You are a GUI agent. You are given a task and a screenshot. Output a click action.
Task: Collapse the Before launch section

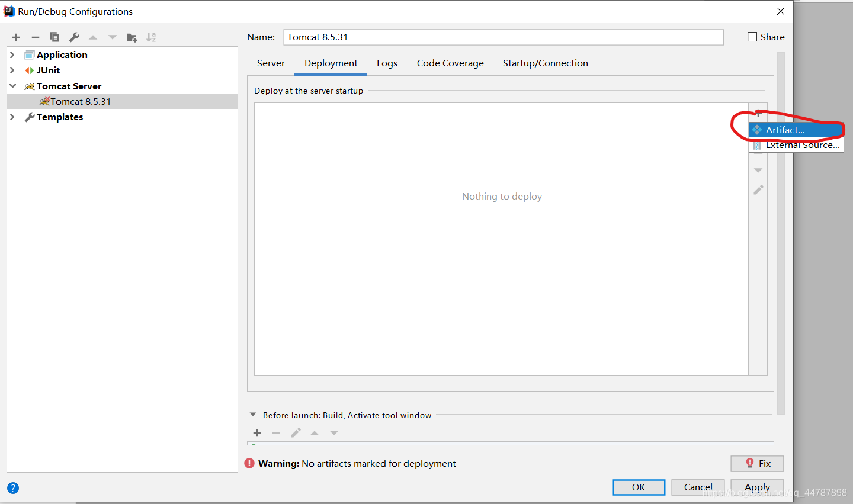253,415
